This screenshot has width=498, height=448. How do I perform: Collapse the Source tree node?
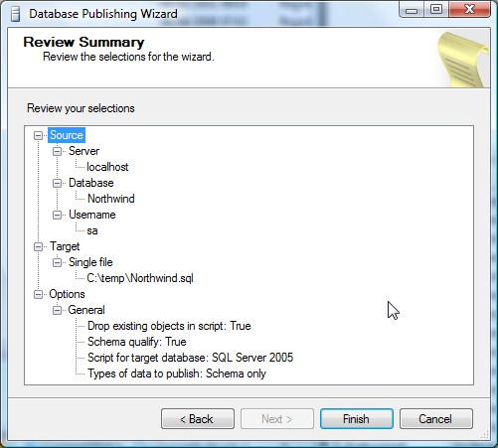pyautogui.click(x=39, y=135)
